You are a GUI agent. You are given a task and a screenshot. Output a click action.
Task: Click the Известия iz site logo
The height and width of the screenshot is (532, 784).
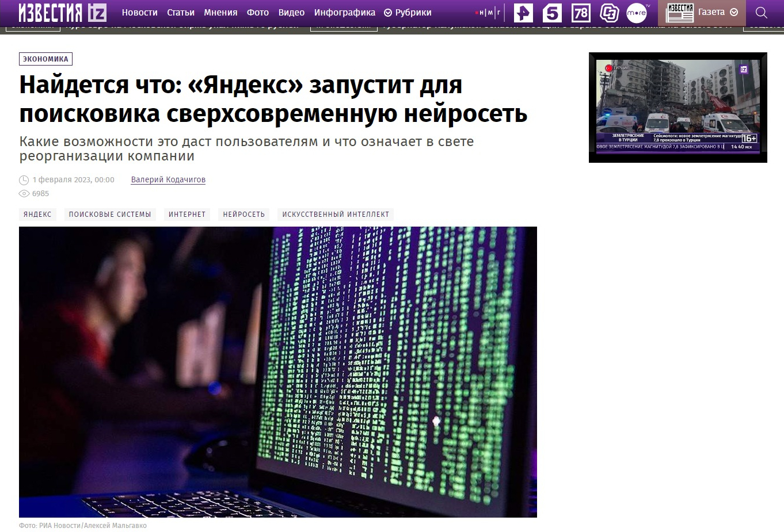63,12
